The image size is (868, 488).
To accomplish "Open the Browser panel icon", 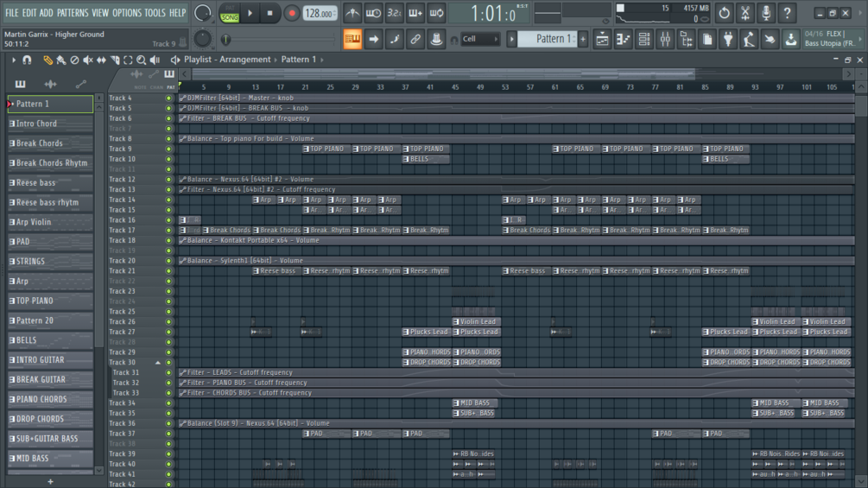I will click(686, 39).
